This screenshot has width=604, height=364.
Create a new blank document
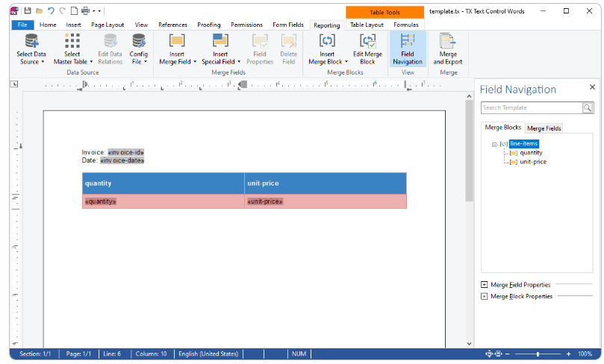(74, 10)
